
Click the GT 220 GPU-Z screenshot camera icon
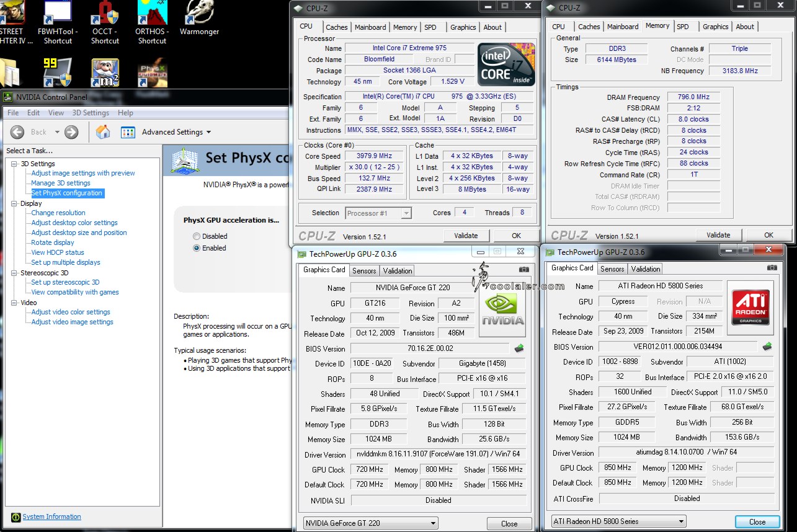click(523, 270)
